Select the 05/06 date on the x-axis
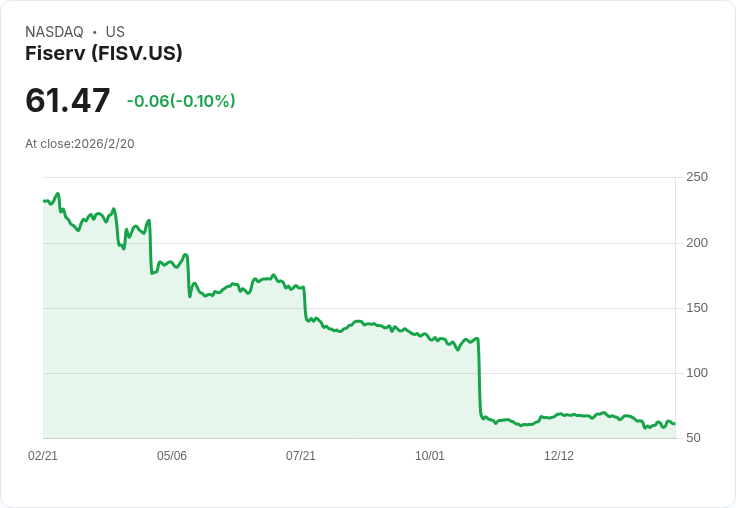This screenshot has height=508, width=736. click(172, 456)
